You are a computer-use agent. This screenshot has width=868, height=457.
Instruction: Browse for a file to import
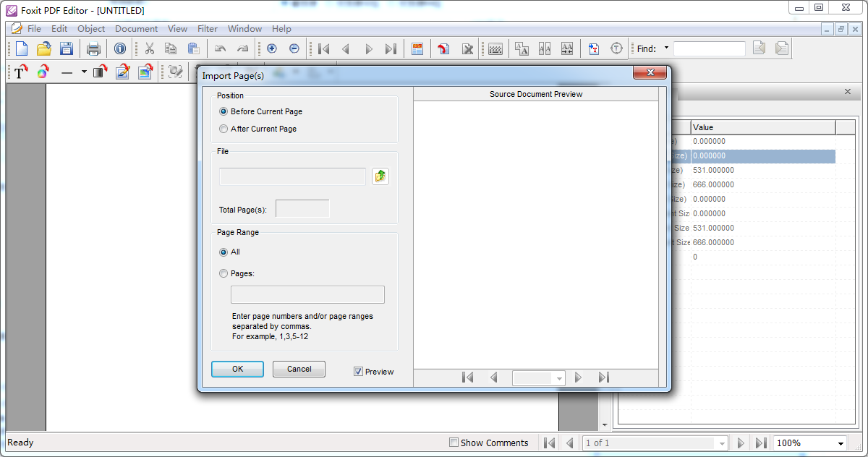tap(380, 176)
